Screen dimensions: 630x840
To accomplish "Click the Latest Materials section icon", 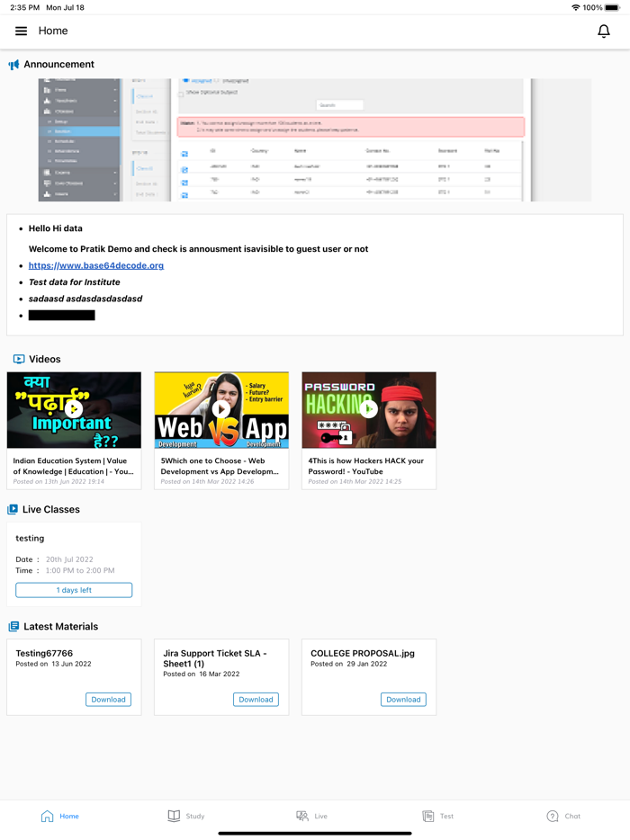I will (x=13, y=626).
